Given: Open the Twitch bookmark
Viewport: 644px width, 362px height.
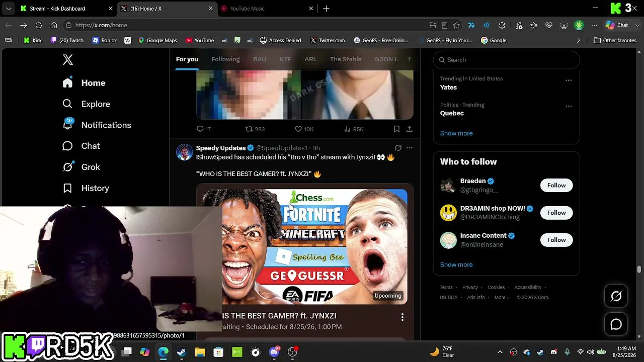Looking at the screenshot, I should [x=67, y=40].
